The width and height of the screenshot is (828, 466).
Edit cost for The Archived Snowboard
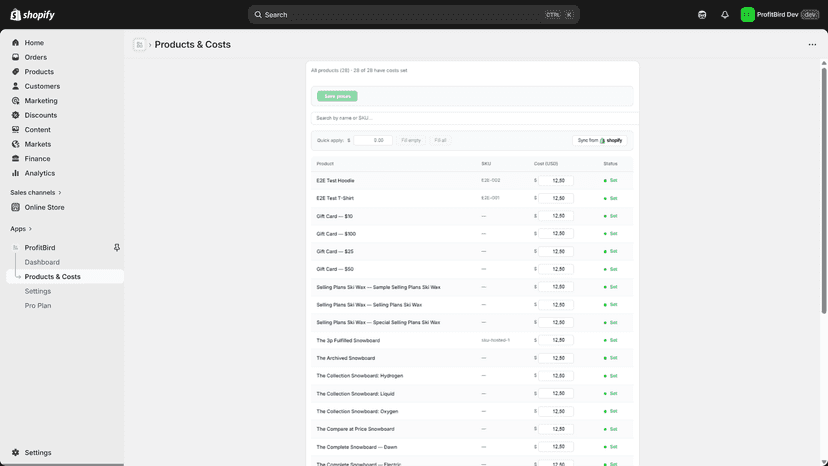[x=556, y=358]
